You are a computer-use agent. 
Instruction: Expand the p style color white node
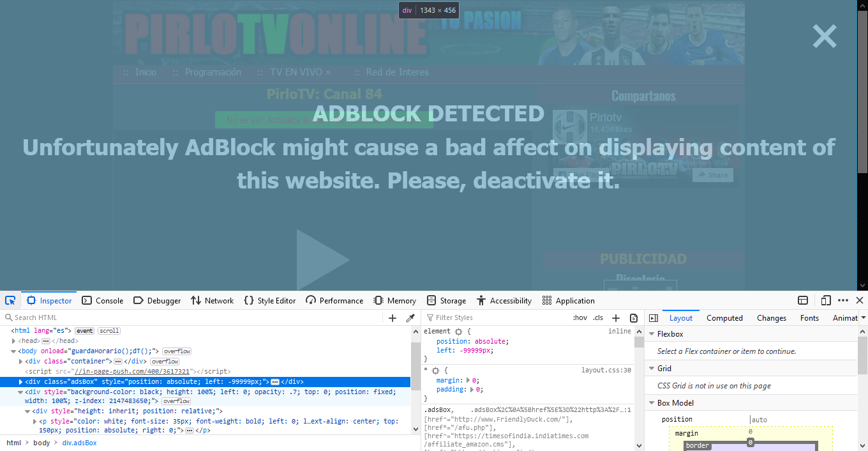coord(34,422)
